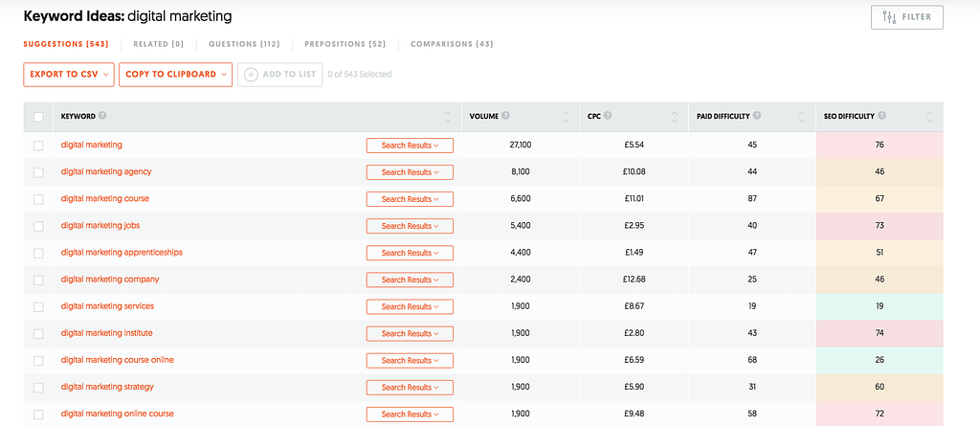Select the digital marketing jobs row checkbox
The image size is (980, 426).
click(x=38, y=226)
